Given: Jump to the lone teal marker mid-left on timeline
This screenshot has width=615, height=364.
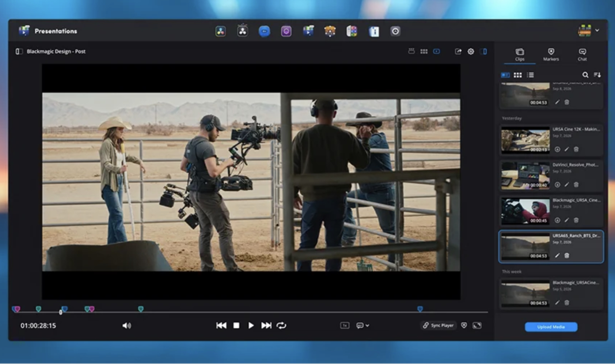Looking at the screenshot, I should 140,309.
